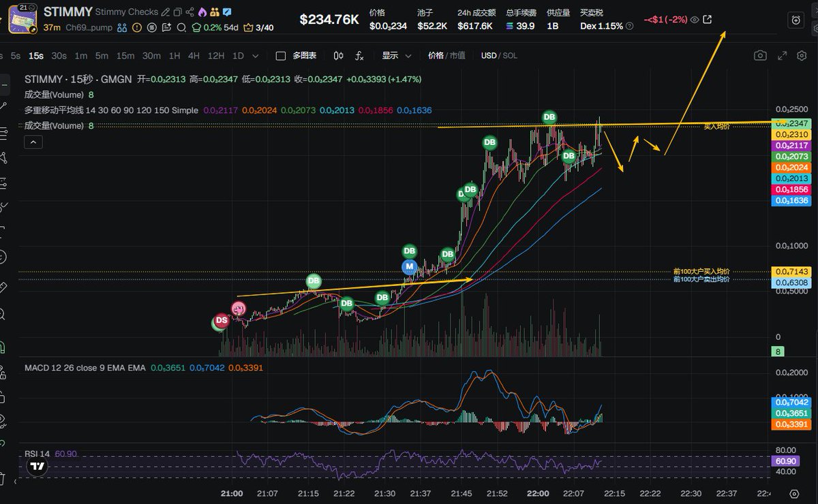
Task: Enable the 多图表 multi-chart checkbox
Action: [x=281, y=56]
